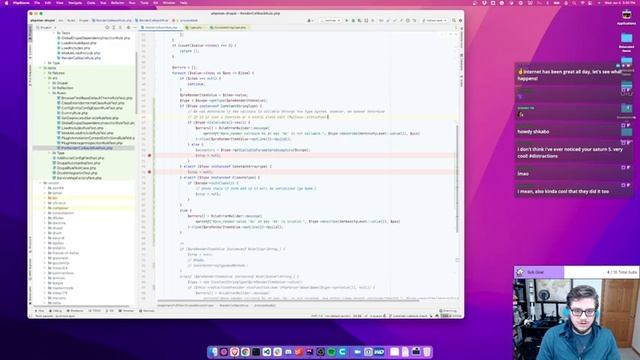Open the Debug tool window button
This screenshot has width=640, height=360.
pyautogui.click(x=55, y=311)
